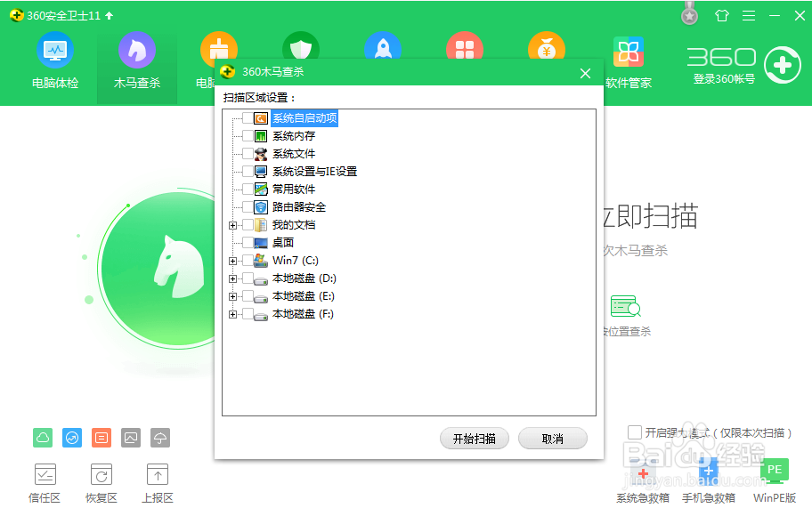The image size is (812, 508).
Task: Open the 软件管家 software manager icon
Action: tap(629, 52)
